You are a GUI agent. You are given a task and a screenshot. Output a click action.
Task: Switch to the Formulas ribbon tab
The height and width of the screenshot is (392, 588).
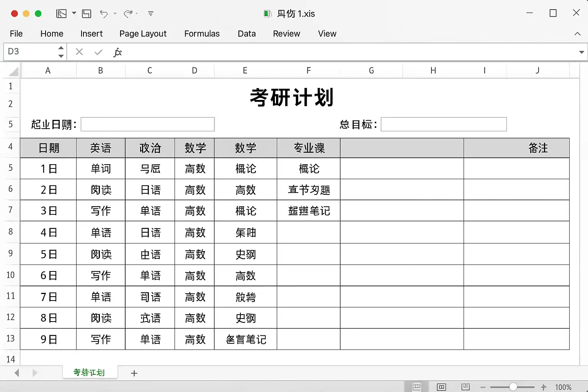pyautogui.click(x=202, y=34)
